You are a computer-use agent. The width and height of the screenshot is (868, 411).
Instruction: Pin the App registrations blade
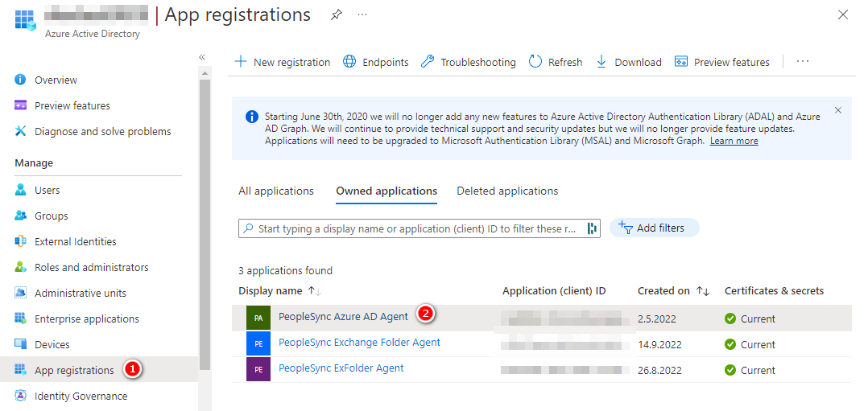336,15
